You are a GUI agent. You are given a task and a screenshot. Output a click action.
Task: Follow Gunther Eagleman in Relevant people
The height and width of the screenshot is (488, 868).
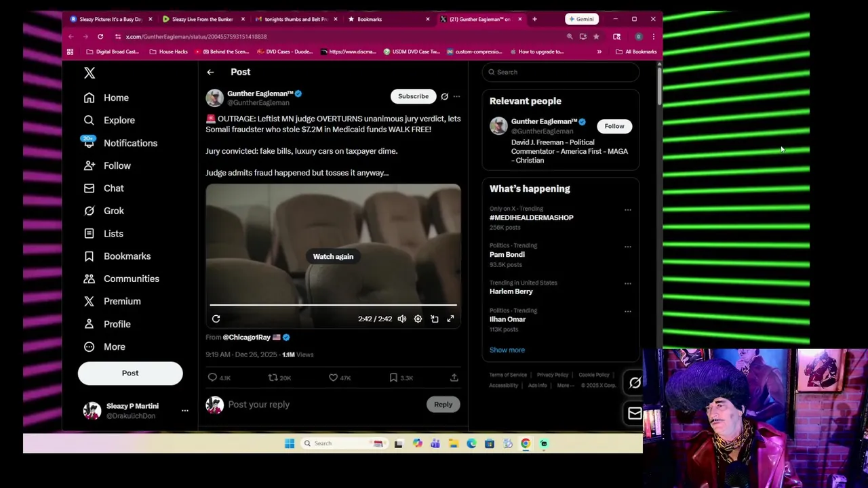click(x=614, y=126)
